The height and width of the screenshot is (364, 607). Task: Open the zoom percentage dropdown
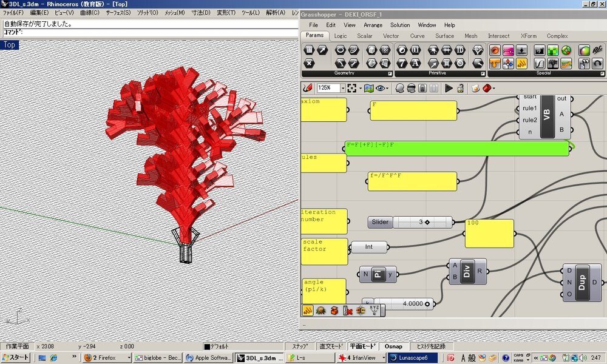coord(342,89)
